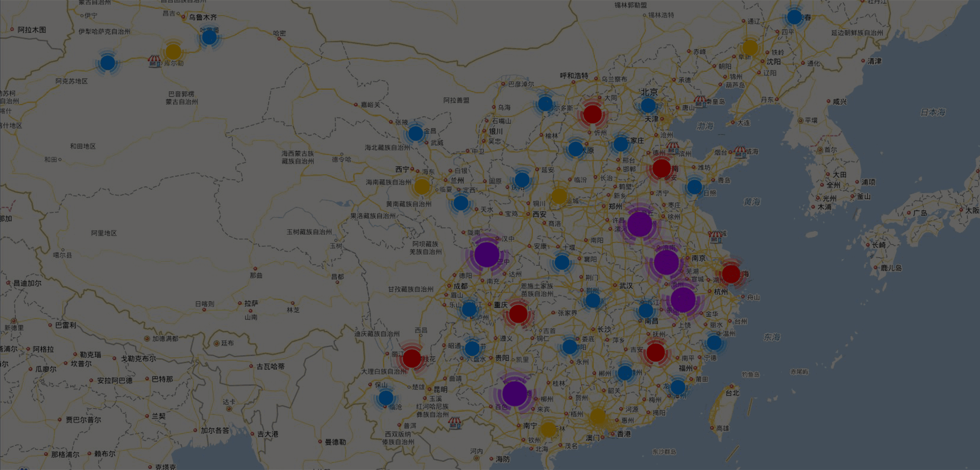Click the shop icon north of 南京
The height and width of the screenshot is (470, 980).
tap(716, 237)
